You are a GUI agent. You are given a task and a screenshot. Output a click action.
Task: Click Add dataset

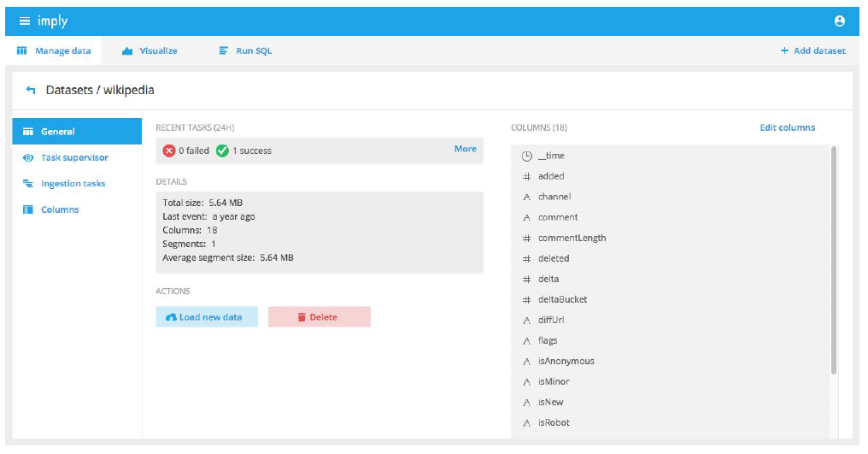tap(813, 50)
